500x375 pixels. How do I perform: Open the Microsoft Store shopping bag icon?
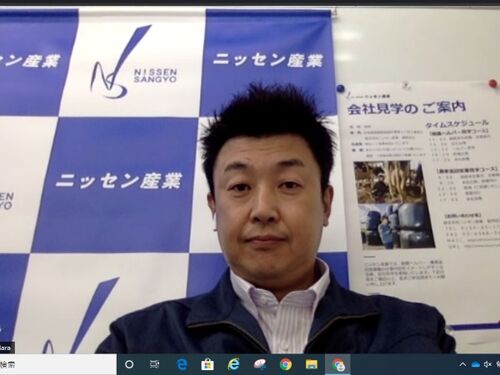coord(207,364)
